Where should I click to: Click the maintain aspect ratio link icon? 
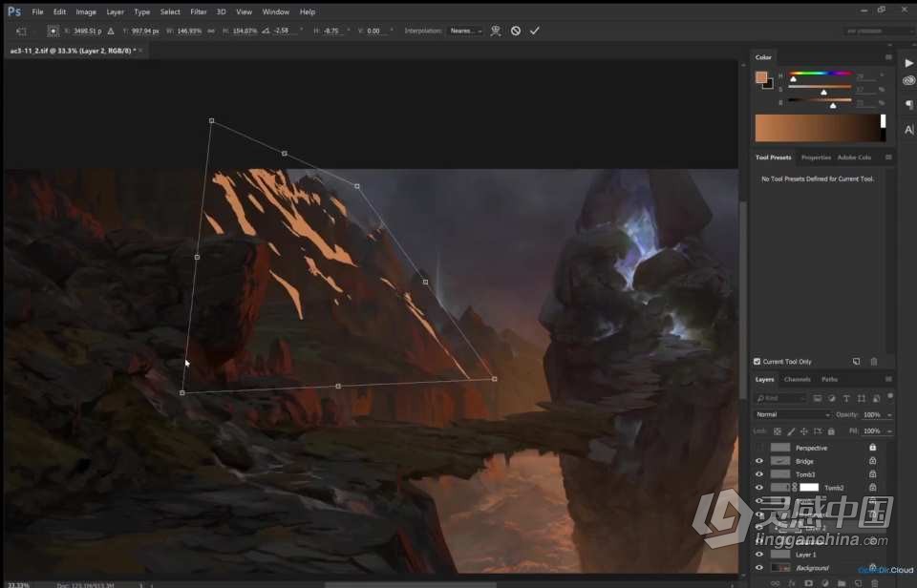pyautogui.click(x=210, y=31)
